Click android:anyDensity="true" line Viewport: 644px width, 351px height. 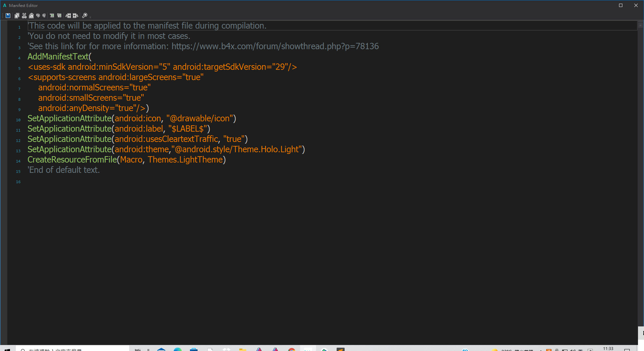(93, 108)
